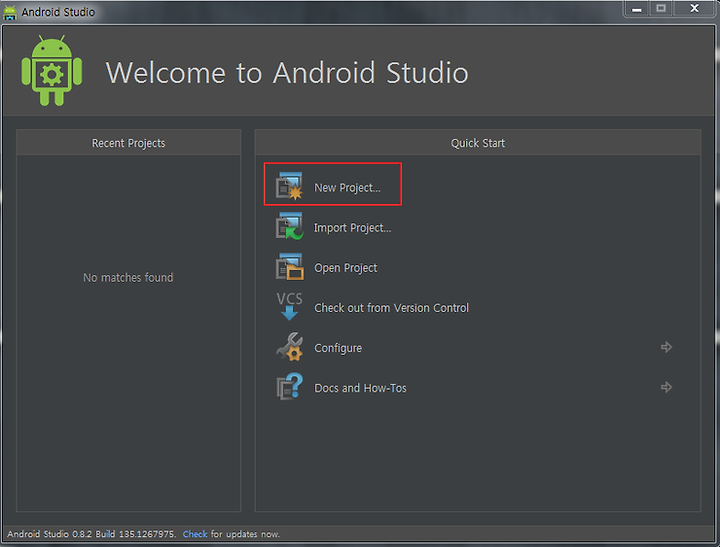Click the Import Project icon
The image size is (720, 547).
click(x=289, y=226)
